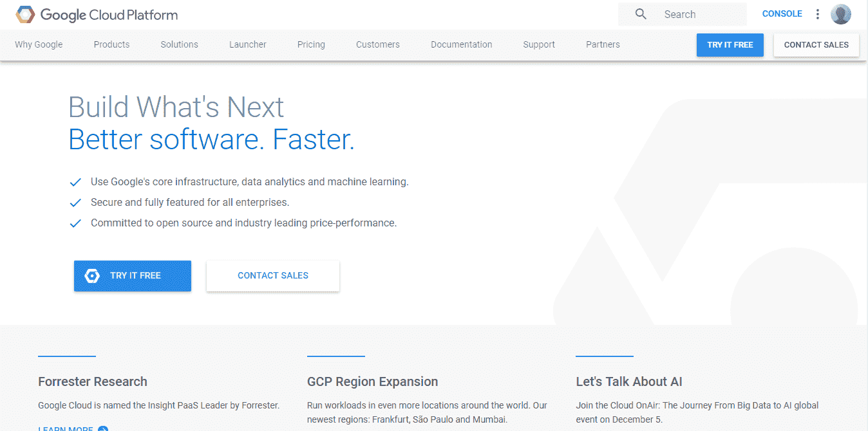868x431 pixels.
Task: Click the arrow icon next to LEARN MORE
Action: [103, 428]
